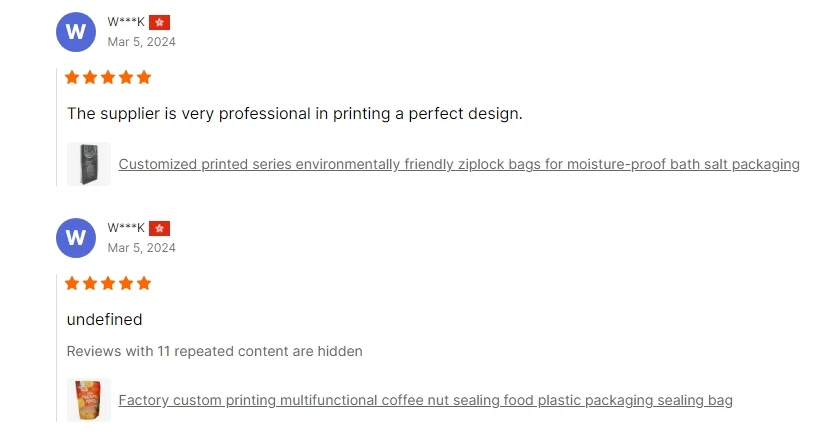Click the "Reviews with 11 repeated content are hidden" notice
The image size is (827, 432).
tap(214, 351)
